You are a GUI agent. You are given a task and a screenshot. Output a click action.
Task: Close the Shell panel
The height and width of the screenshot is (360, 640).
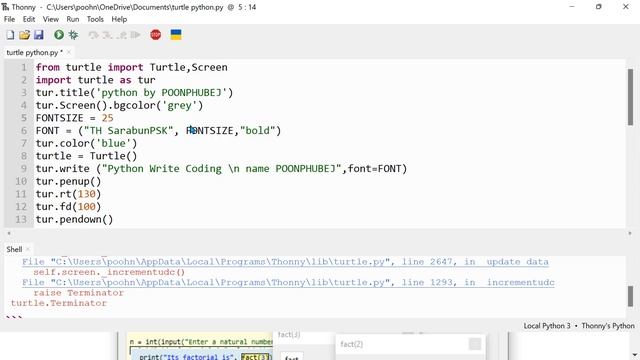tap(28, 249)
